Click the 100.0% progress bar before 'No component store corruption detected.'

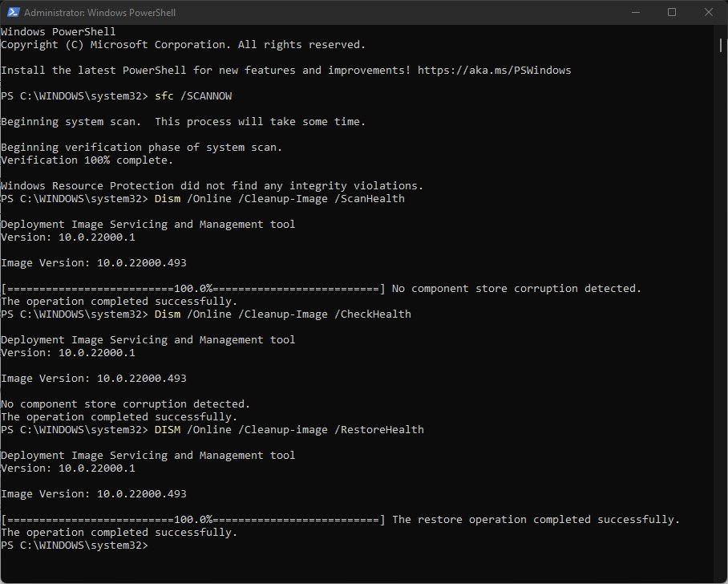point(193,289)
